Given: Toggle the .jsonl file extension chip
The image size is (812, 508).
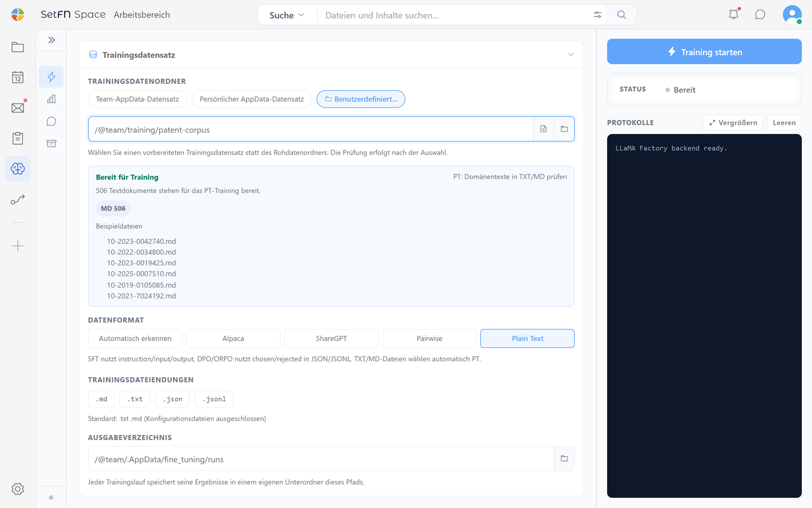Looking at the screenshot, I should (214, 399).
